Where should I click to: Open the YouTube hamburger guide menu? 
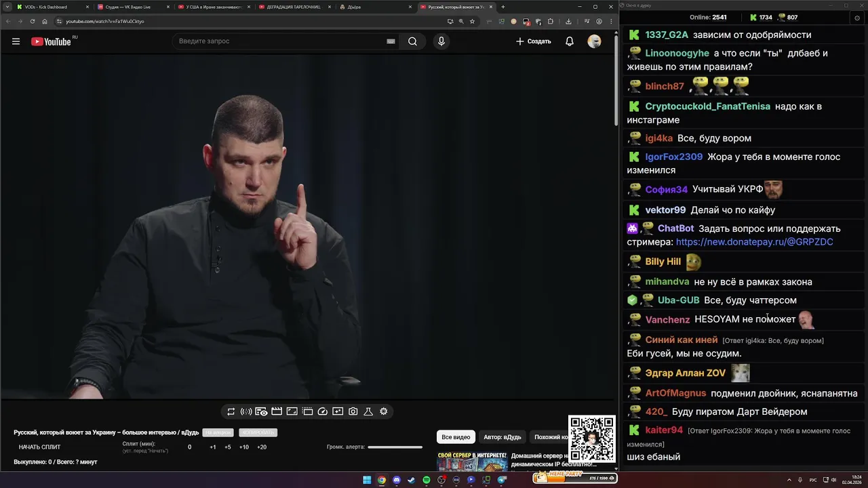[x=16, y=41]
